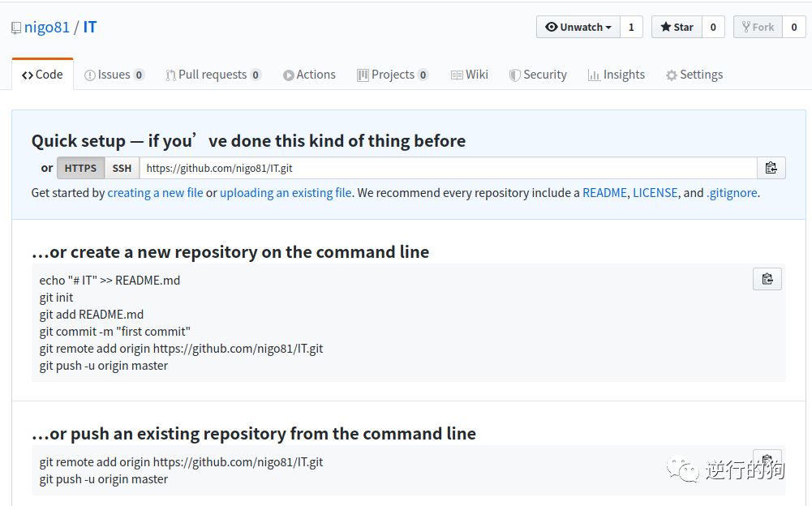Copy the create new repository commands
The image size is (812, 506).
point(767,279)
